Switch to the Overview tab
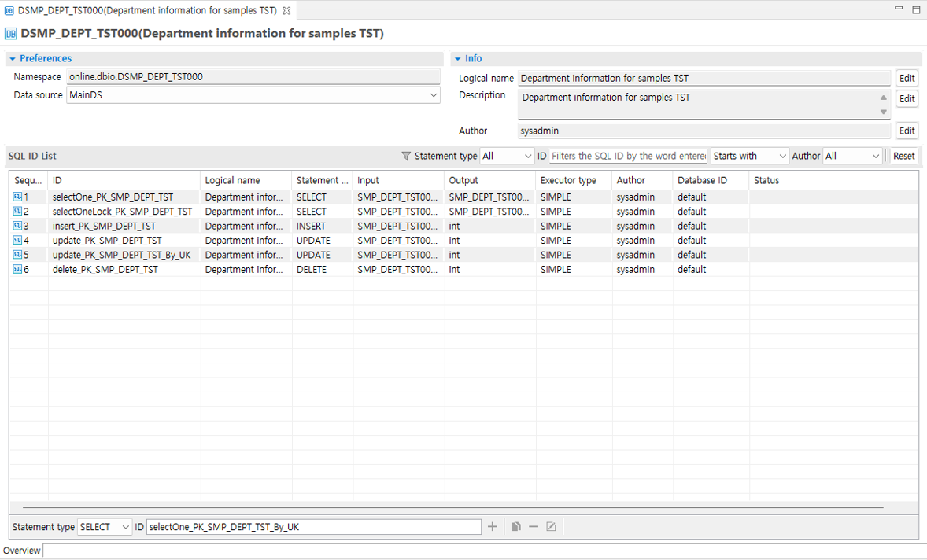Viewport: 927px width, 560px height. (20, 551)
